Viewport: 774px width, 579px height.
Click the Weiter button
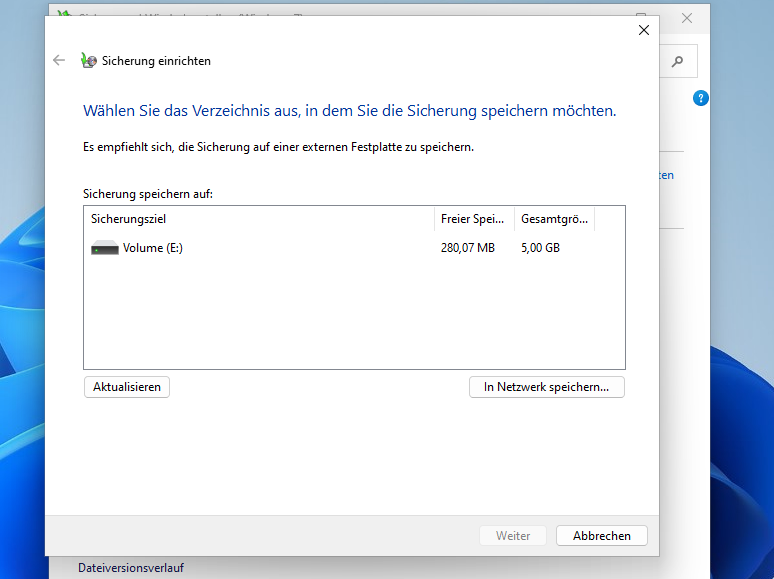tap(513, 536)
